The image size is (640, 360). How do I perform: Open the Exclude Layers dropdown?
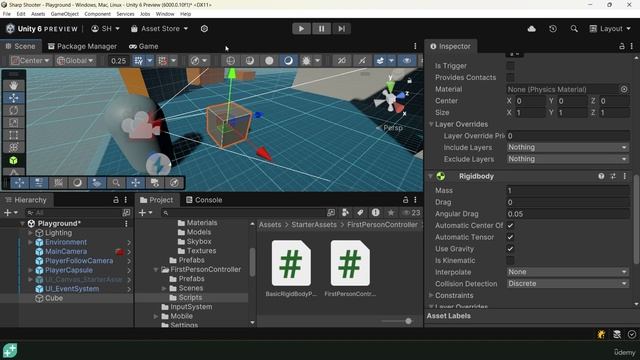click(567, 159)
